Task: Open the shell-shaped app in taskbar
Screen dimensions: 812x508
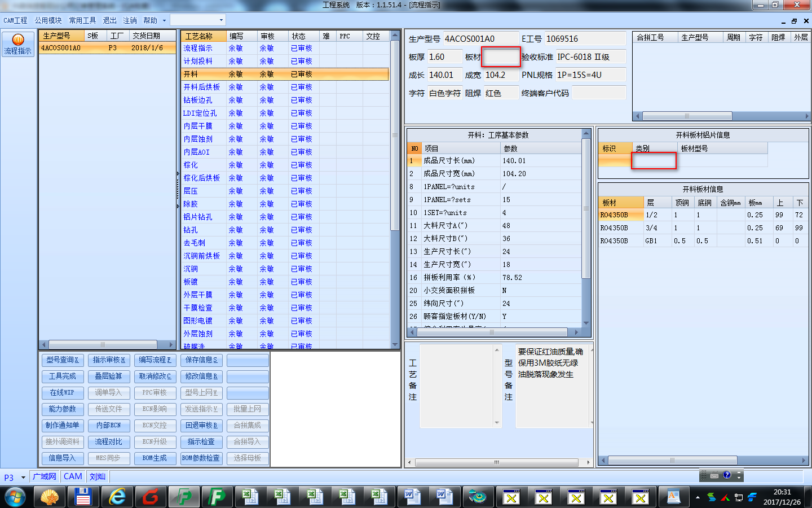Action: pyautogui.click(x=50, y=497)
